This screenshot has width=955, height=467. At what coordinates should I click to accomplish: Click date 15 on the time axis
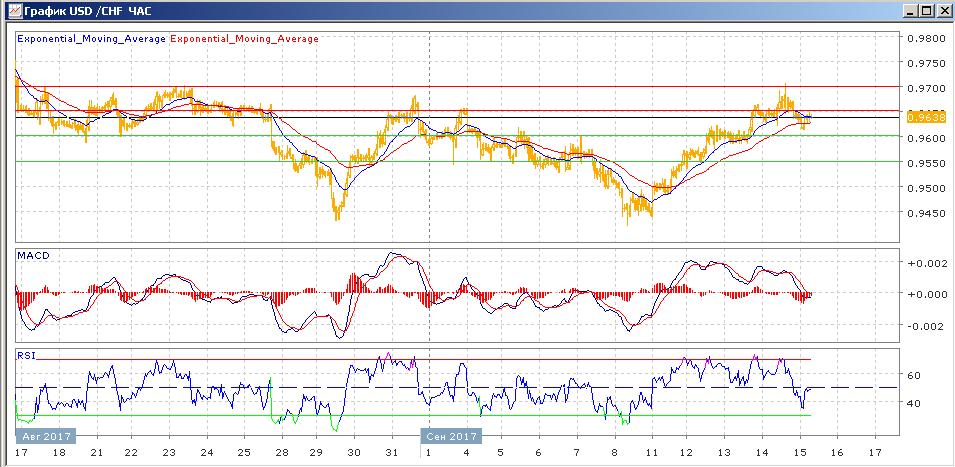coord(800,453)
